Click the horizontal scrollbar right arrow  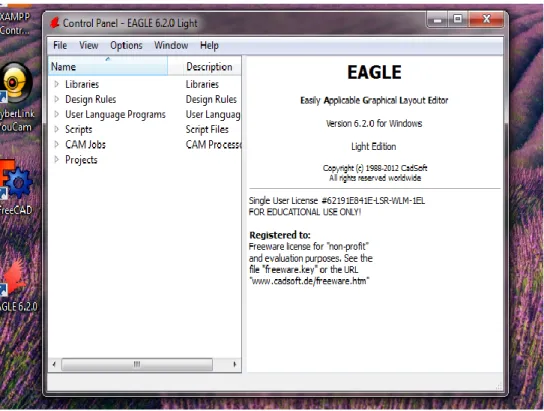click(235, 364)
